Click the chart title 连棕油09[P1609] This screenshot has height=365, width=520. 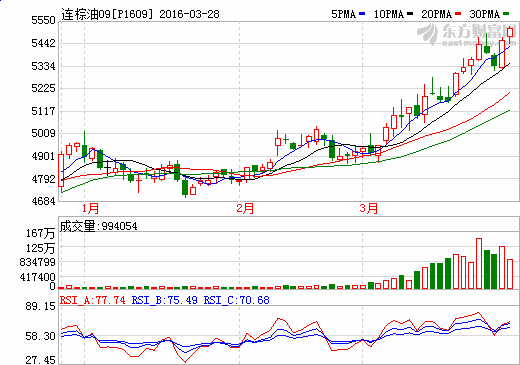click(x=107, y=14)
